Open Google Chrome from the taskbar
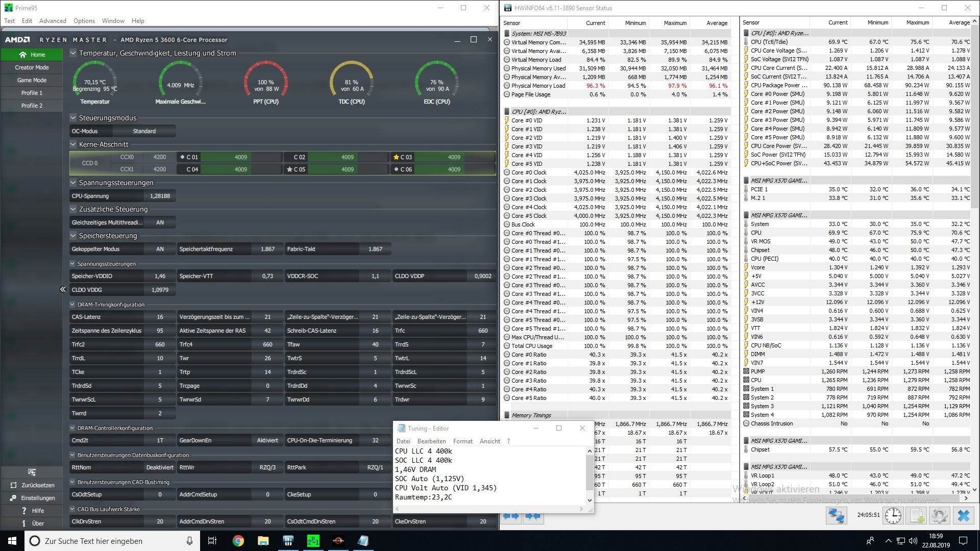 click(238, 541)
